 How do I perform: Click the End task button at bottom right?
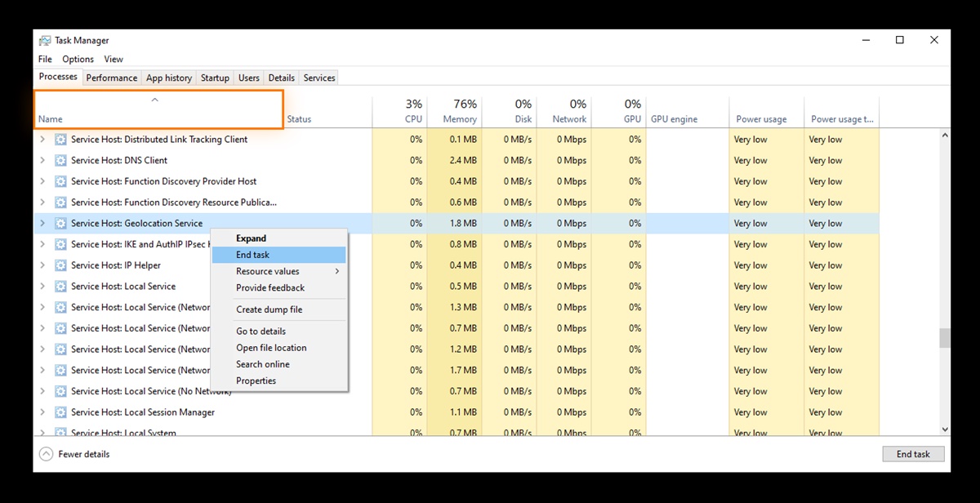913,453
